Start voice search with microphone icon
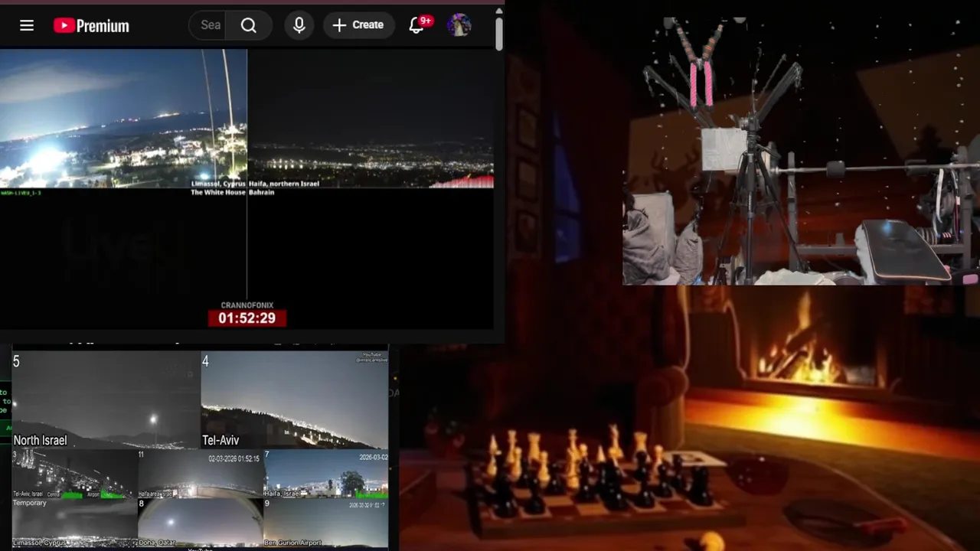 (299, 25)
